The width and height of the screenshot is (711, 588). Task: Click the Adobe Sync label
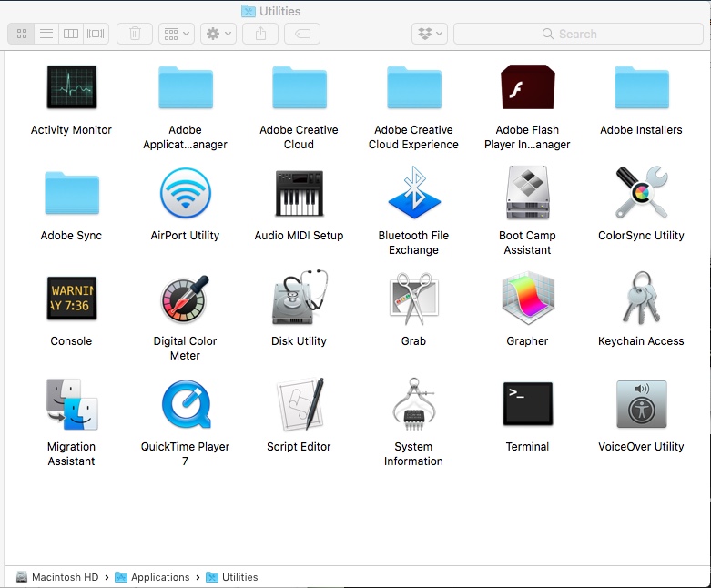(71, 235)
